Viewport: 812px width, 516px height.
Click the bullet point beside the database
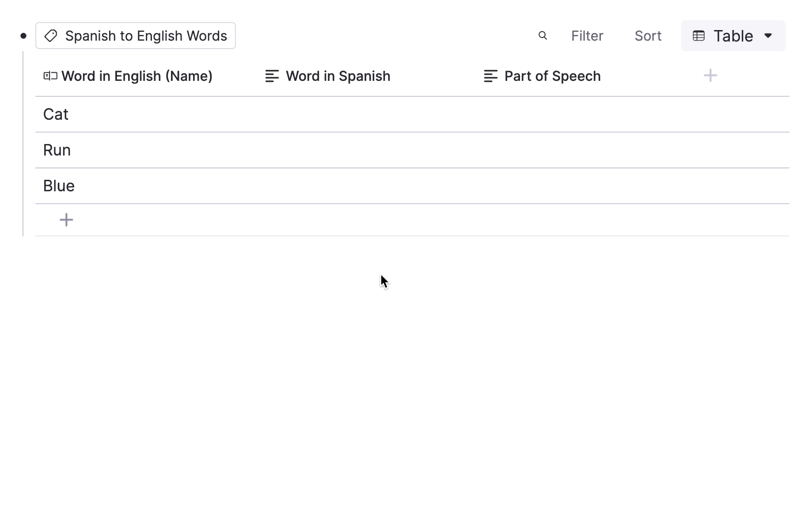(x=23, y=35)
